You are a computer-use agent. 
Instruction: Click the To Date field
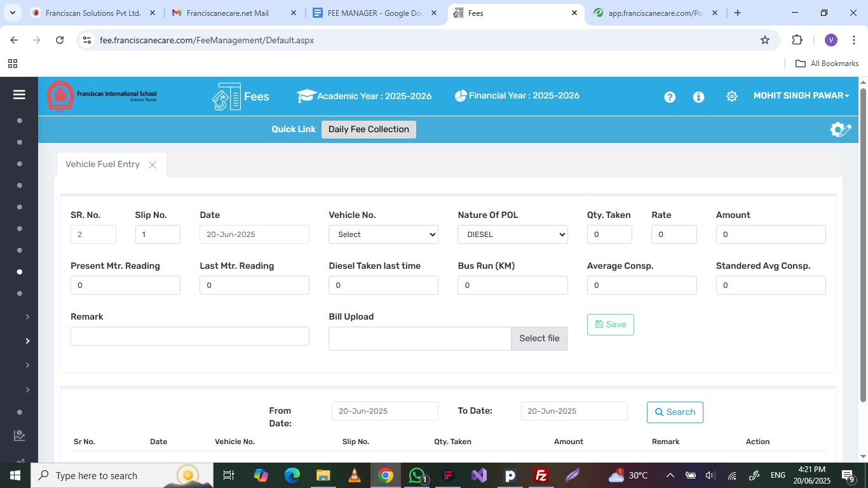tap(574, 411)
